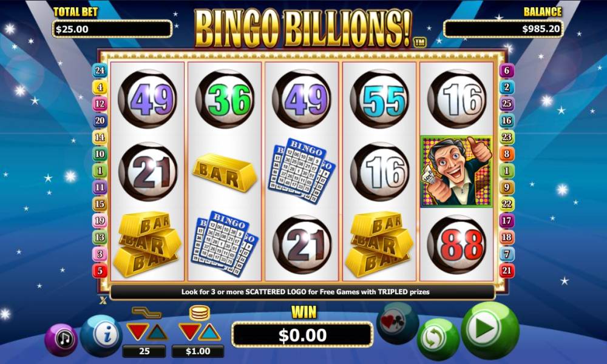The width and height of the screenshot is (607, 364).
Task: Activate autoplay with the circular arrows ball
Action: [x=438, y=339]
